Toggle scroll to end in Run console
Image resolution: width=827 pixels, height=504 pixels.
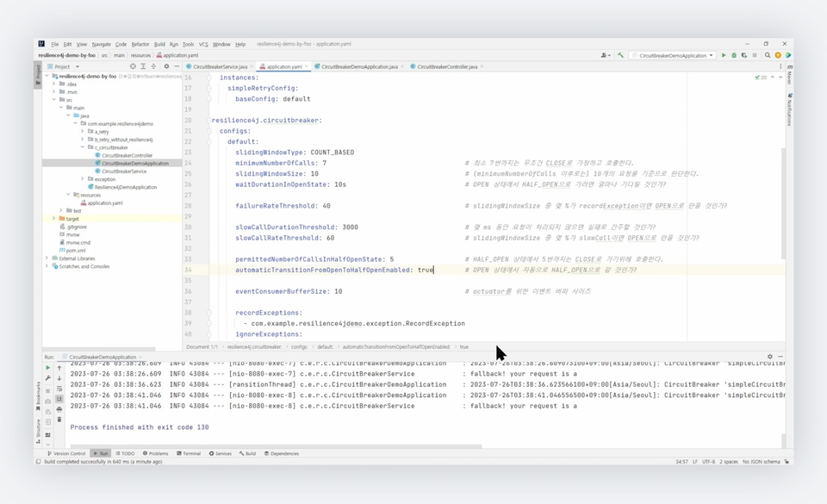59,399
